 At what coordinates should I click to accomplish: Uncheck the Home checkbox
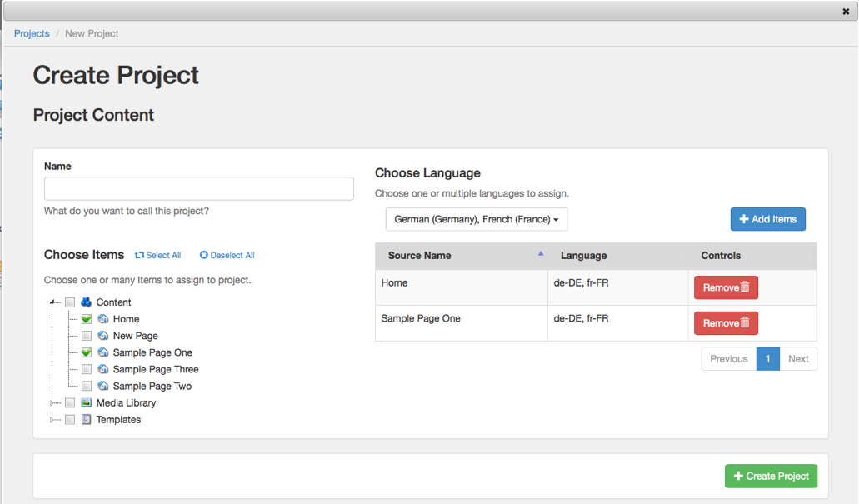[x=87, y=319]
